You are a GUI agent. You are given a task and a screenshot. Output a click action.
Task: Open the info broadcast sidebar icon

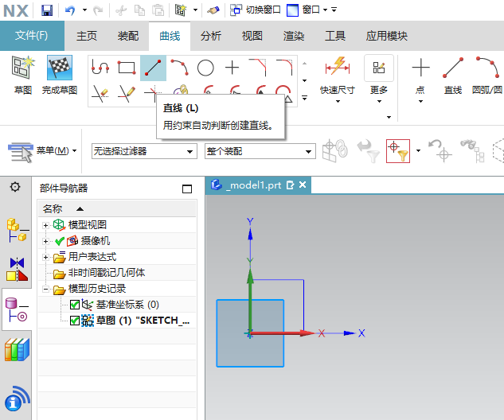point(17,399)
